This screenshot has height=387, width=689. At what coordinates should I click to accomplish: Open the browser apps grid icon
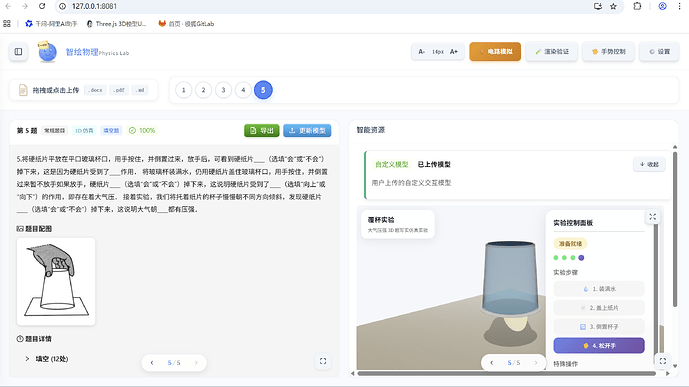[7, 24]
